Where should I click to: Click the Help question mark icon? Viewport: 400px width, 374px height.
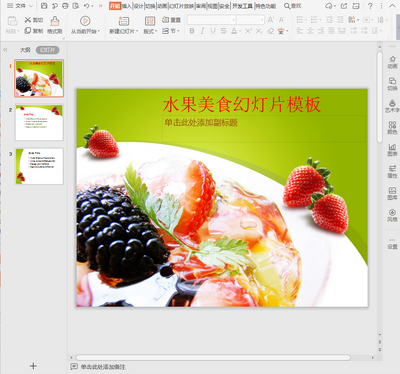[370, 6]
